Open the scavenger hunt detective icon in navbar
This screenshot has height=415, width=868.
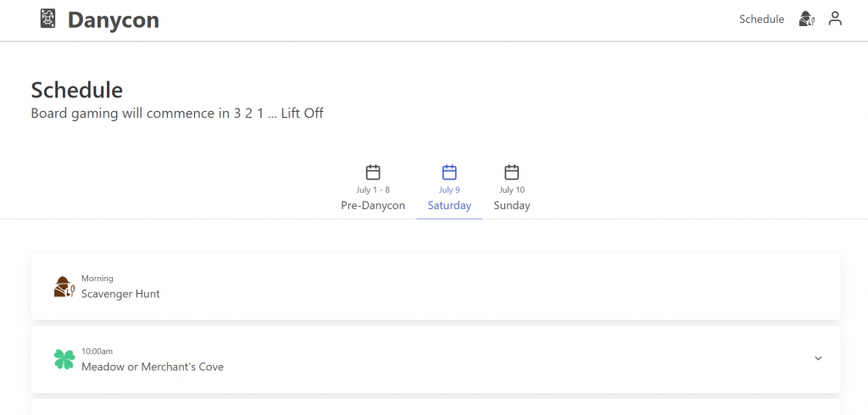coord(806,19)
